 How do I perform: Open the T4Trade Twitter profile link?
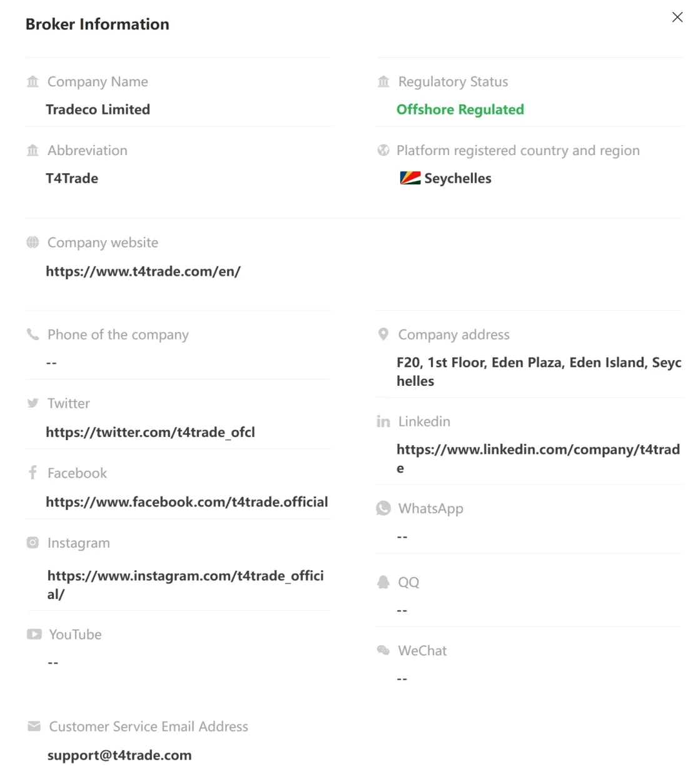click(150, 433)
